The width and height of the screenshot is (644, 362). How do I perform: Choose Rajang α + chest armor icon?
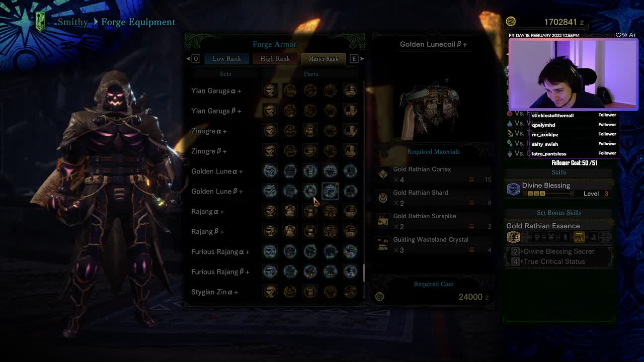click(290, 211)
